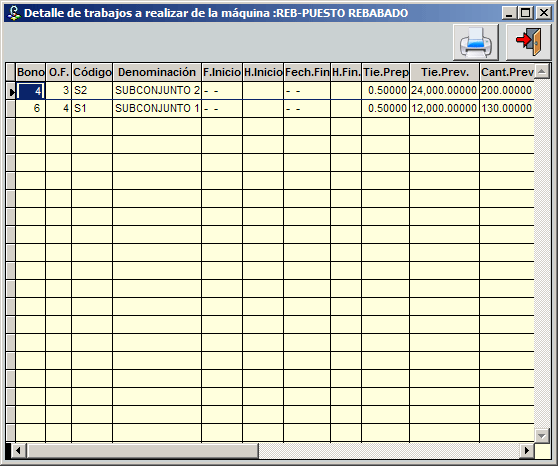This screenshot has width=558, height=466.
Task: Select the Bono column header
Action: click(x=31, y=72)
